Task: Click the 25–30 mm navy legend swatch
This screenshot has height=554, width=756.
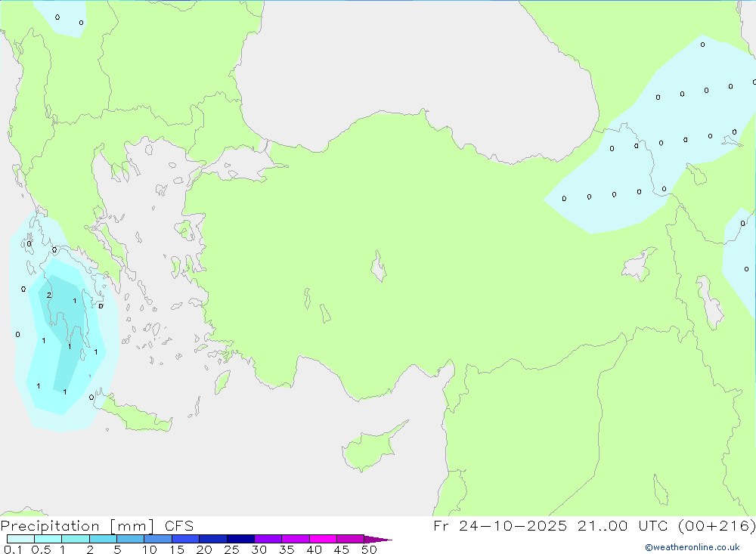Action: pos(240,539)
